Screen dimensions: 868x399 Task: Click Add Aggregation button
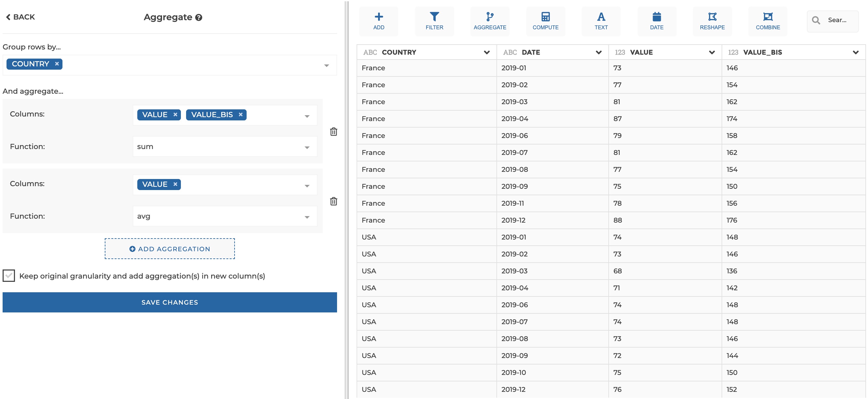tap(170, 249)
